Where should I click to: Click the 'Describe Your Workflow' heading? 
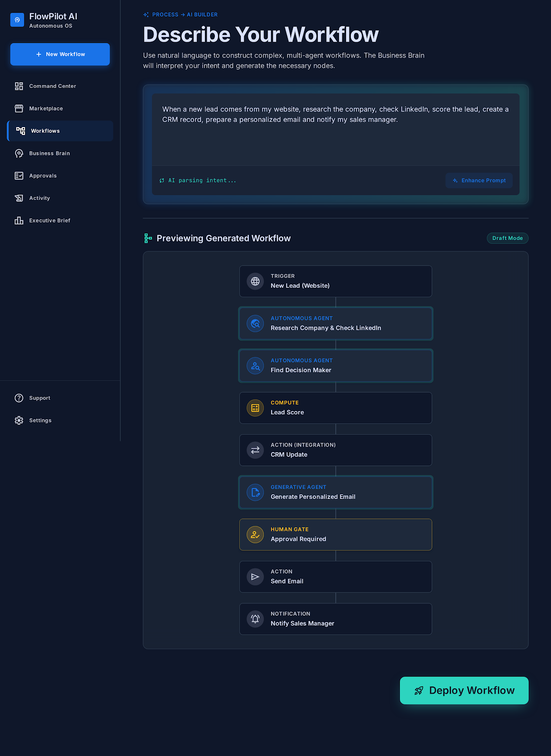261,34
